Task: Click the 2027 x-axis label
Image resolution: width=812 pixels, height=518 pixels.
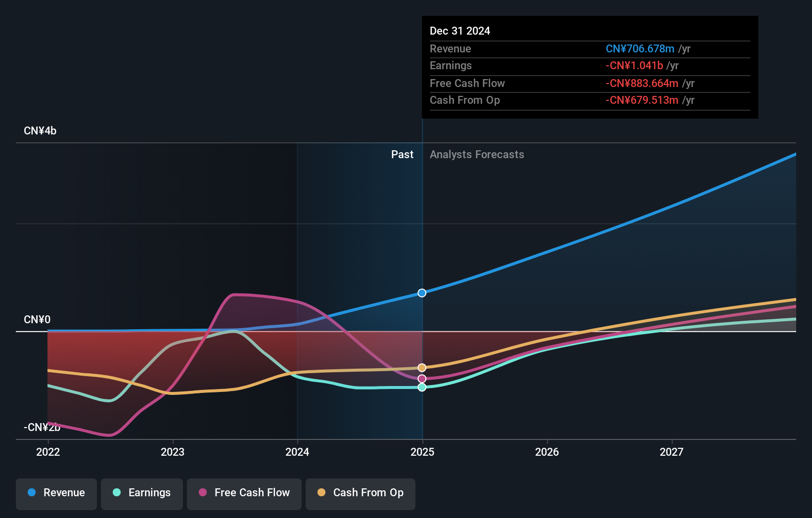Action: 672,452
